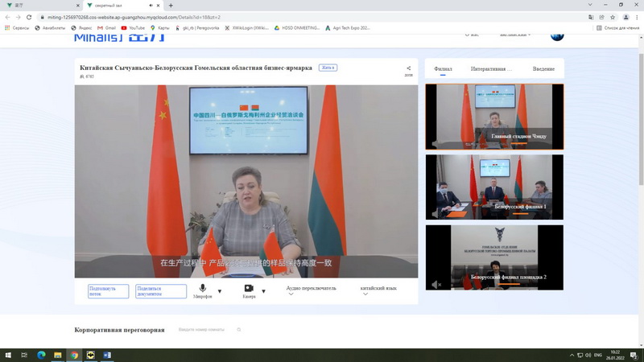644x362 pixels.
Task: Open the taskbar volume icon
Action: pyautogui.click(x=588, y=355)
